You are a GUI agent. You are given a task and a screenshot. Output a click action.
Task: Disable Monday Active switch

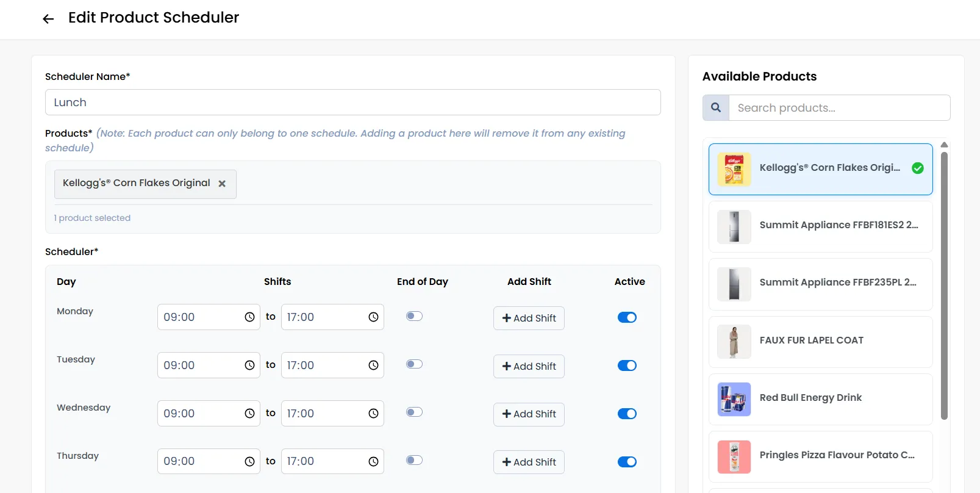627,317
